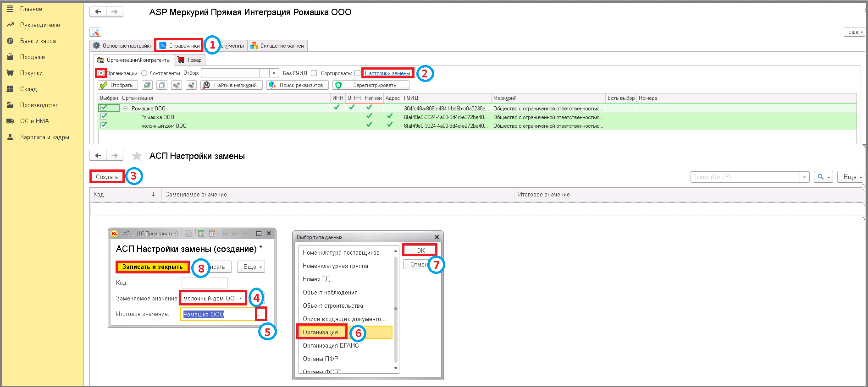Select the Организации radio button

[101, 73]
